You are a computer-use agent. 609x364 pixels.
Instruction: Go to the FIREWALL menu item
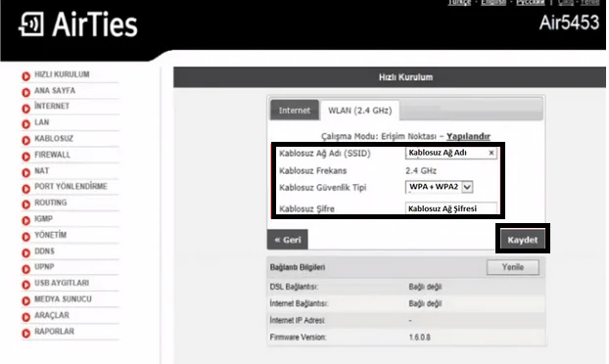(53, 155)
